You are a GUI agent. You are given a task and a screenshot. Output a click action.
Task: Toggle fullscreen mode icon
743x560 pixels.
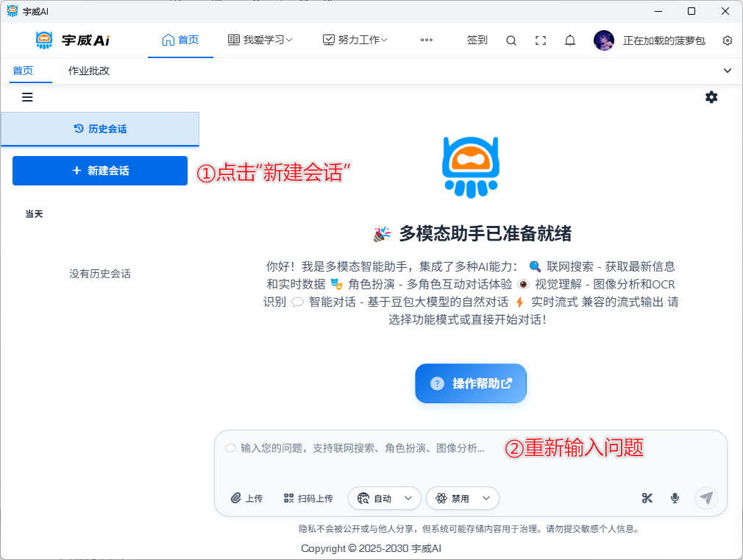(541, 40)
